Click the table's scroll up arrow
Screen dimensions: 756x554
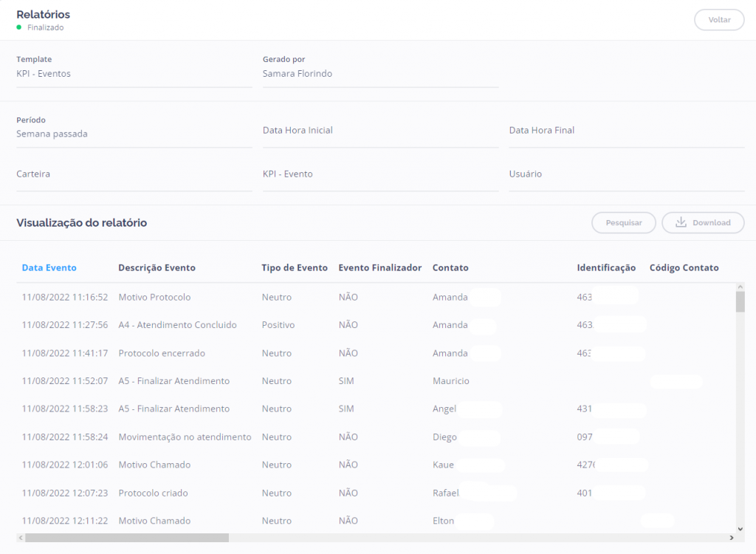coord(740,286)
